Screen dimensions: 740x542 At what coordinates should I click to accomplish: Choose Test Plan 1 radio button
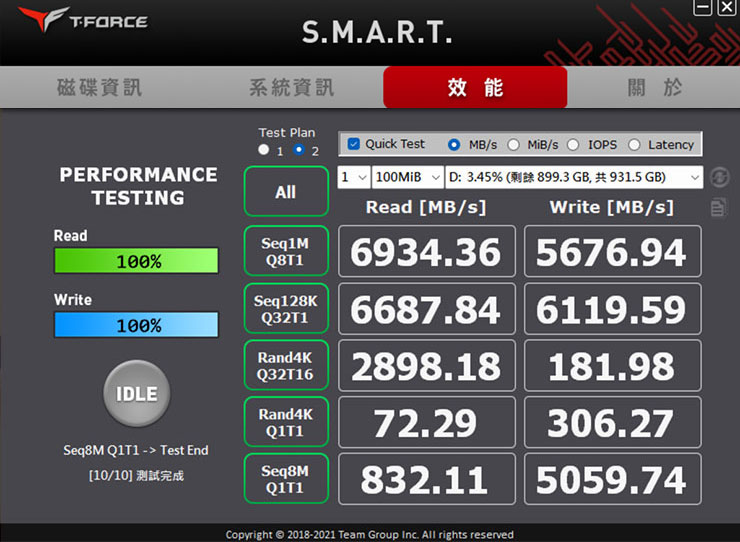(x=264, y=150)
